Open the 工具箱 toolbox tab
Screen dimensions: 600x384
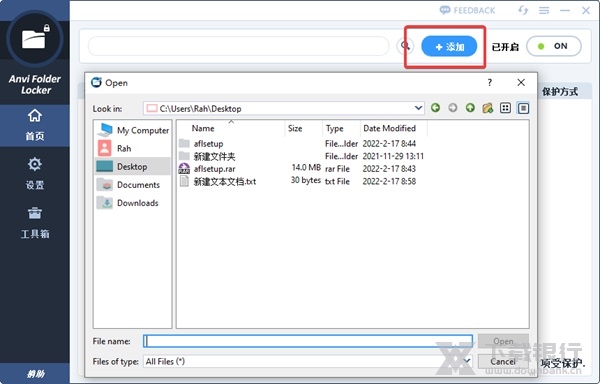(34, 223)
